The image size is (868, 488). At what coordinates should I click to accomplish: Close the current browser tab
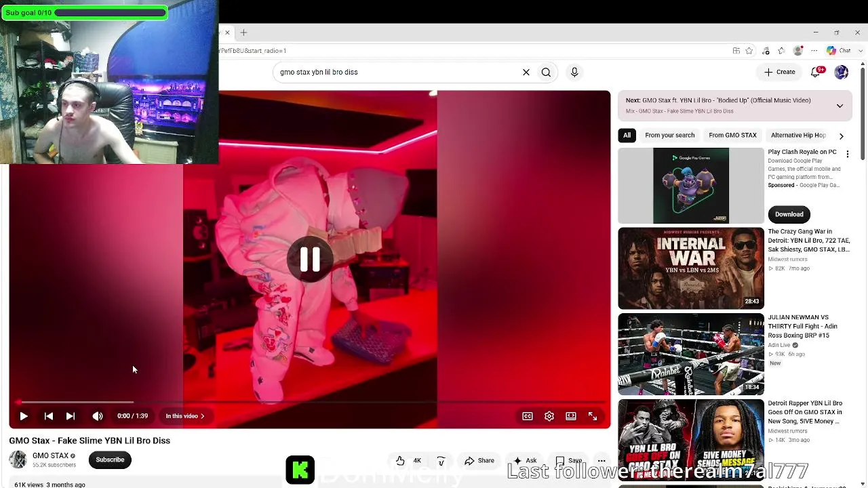point(227,33)
